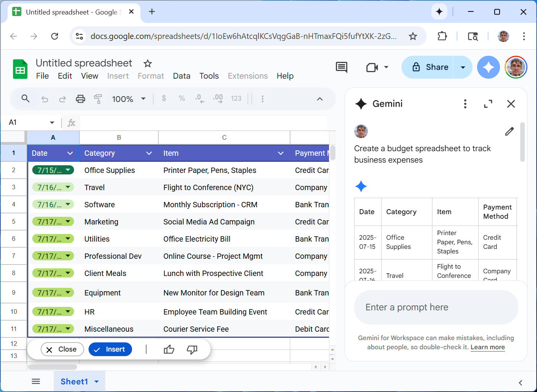Image resolution: width=537 pixels, height=392 pixels.
Task: Apply currency format with dollar icon
Action: pyautogui.click(x=164, y=98)
